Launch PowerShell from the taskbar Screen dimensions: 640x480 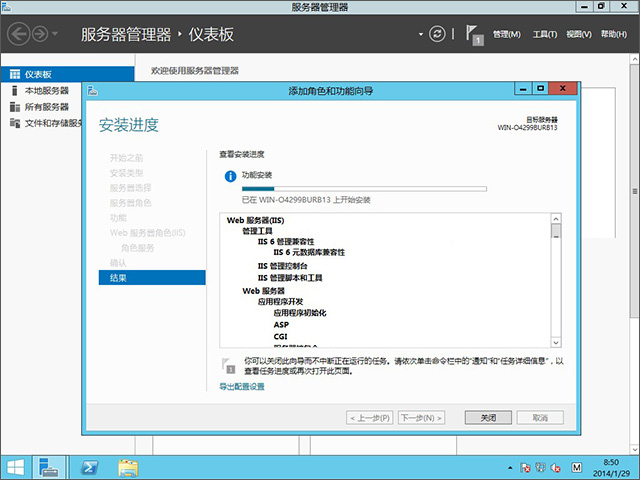pos(89,468)
